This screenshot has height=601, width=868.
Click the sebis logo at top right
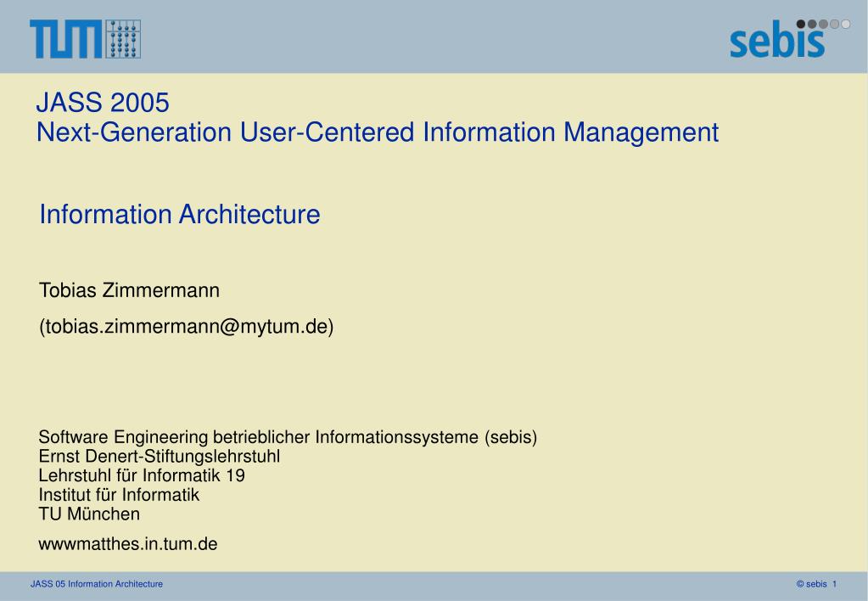[x=790, y=39]
